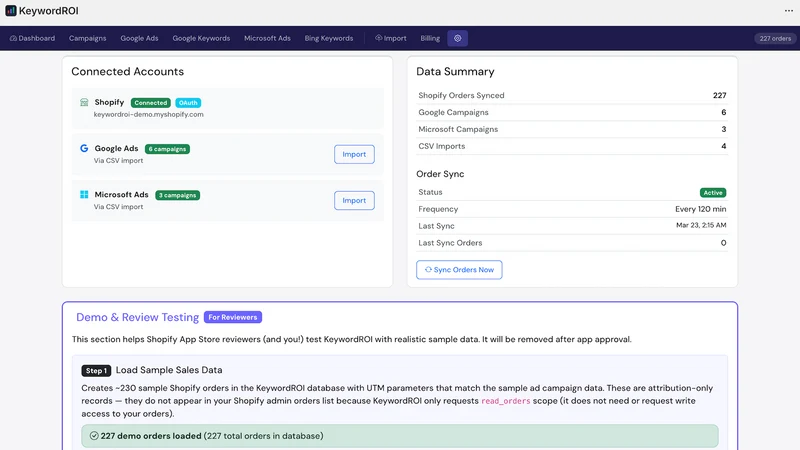The image size is (800, 450).
Task: Open the Google Keywords tab
Action: click(x=201, y=38)
